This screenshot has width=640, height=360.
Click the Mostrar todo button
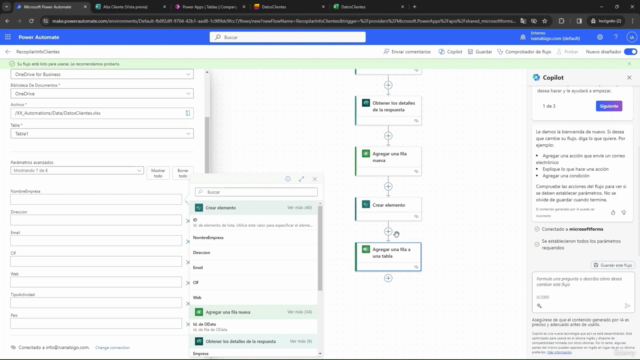point(158,173)
